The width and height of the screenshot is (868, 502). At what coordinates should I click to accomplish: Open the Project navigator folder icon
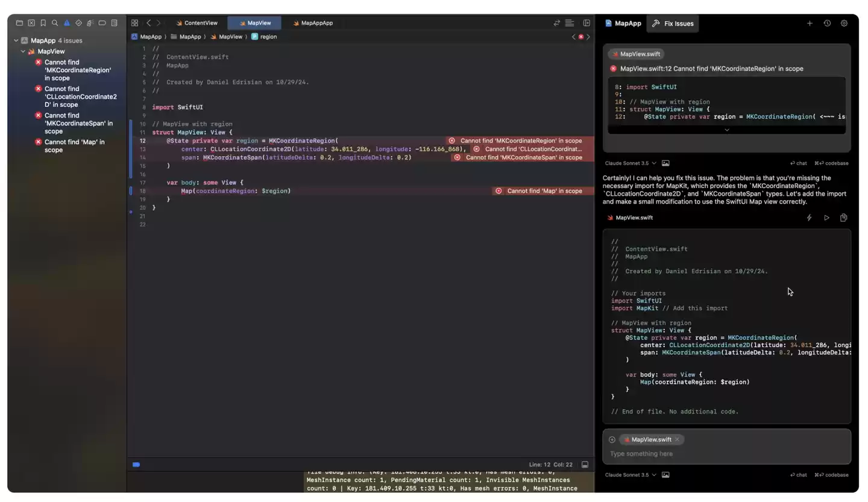[20, 22]
